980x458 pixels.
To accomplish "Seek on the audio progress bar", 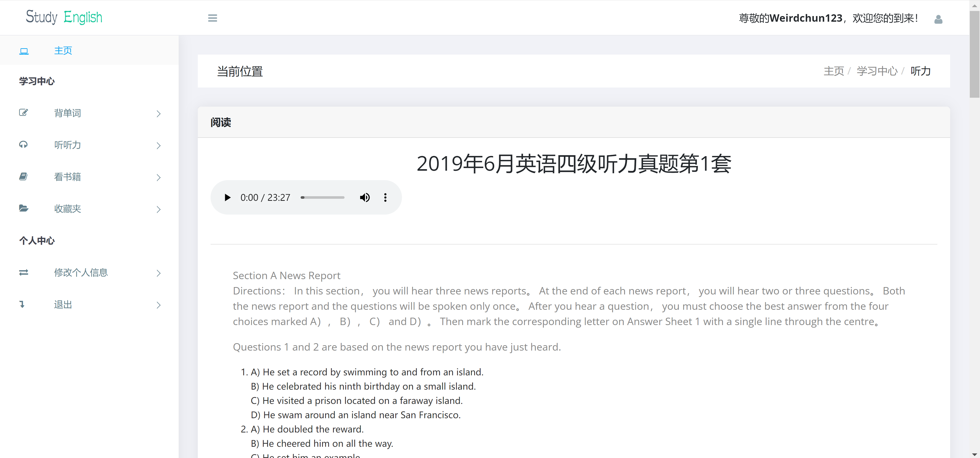I will pos(323,197).
